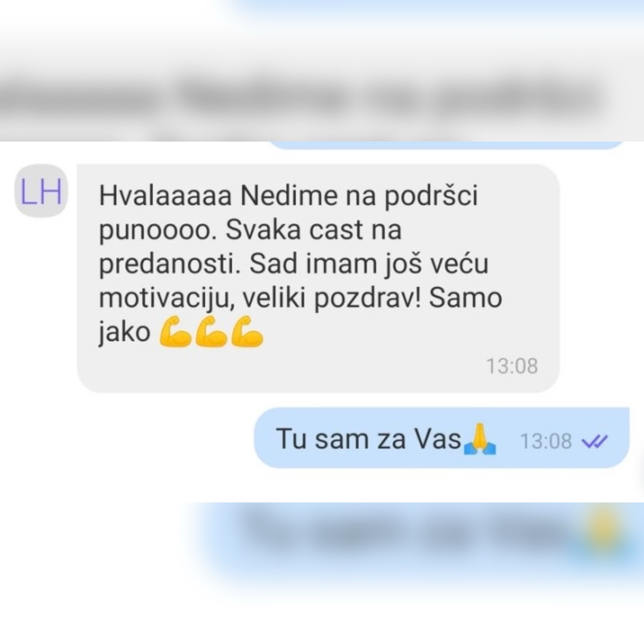This screenshot has height=644, width=644.
Task: Tap the double checkmark read receipt
Action: click(594, 442)
